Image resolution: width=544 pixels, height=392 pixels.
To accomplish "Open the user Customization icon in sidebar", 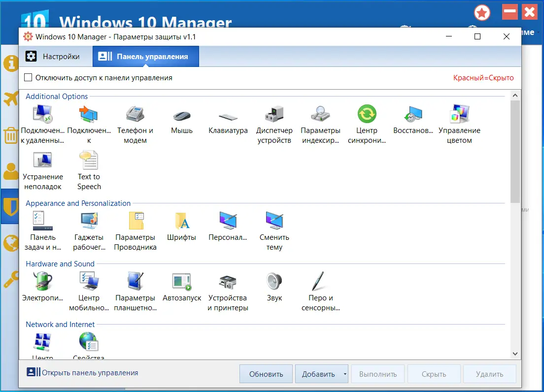I will [x=10, y=171].
